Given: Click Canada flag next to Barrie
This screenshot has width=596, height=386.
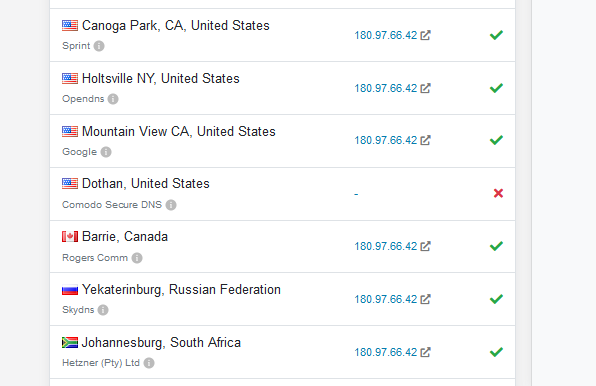Looking at the screenshot, I should pyautogui.click(x=70, y=237).
